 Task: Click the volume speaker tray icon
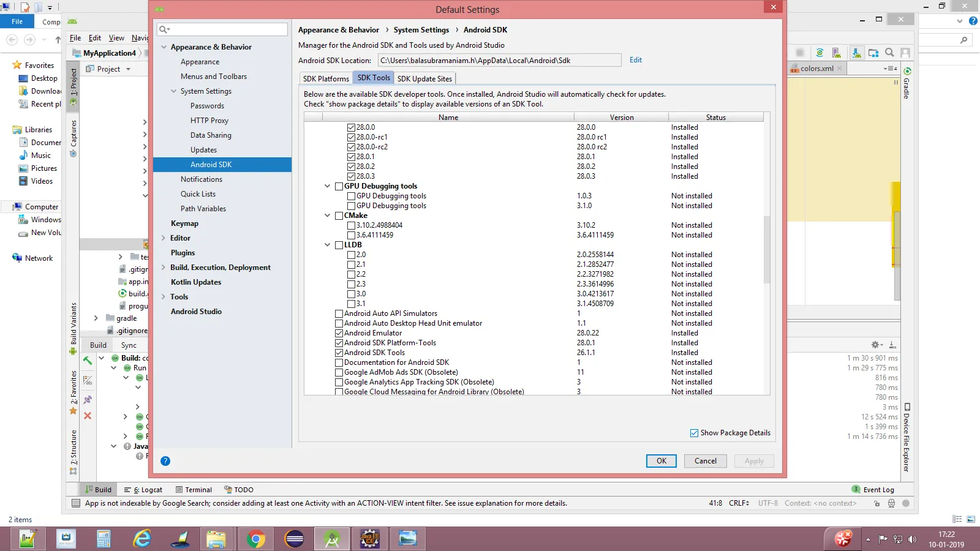[x=912, y=539]
